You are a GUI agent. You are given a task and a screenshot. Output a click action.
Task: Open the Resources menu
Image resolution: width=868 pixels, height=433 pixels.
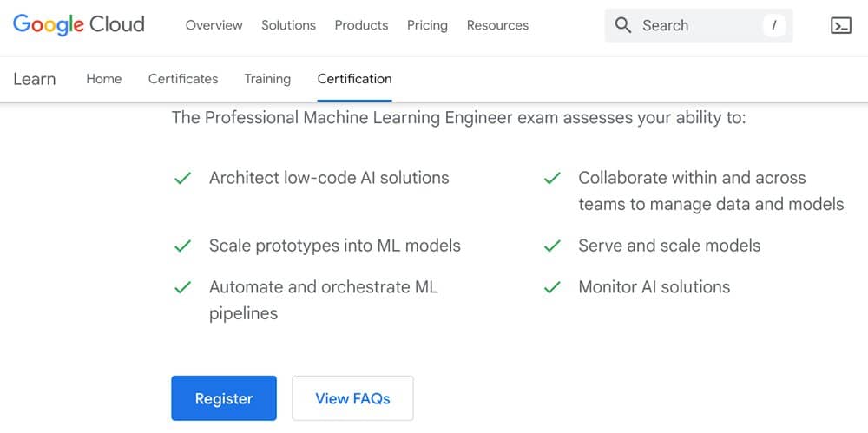[x=497, y=25]
